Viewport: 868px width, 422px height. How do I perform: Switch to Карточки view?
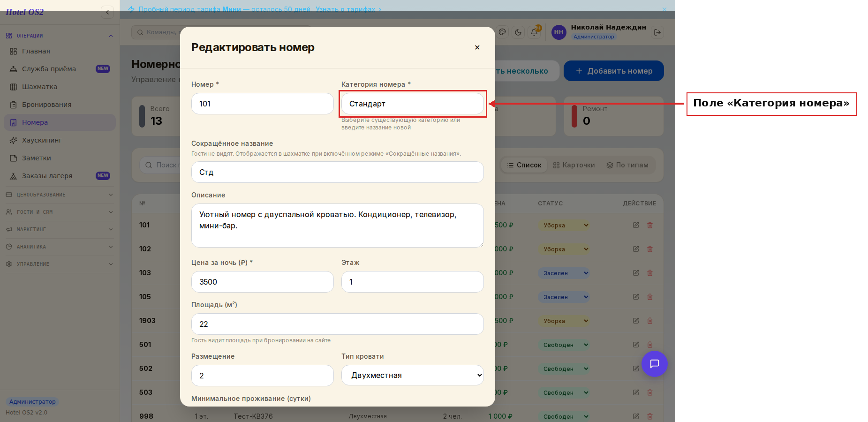click(574, 165)
